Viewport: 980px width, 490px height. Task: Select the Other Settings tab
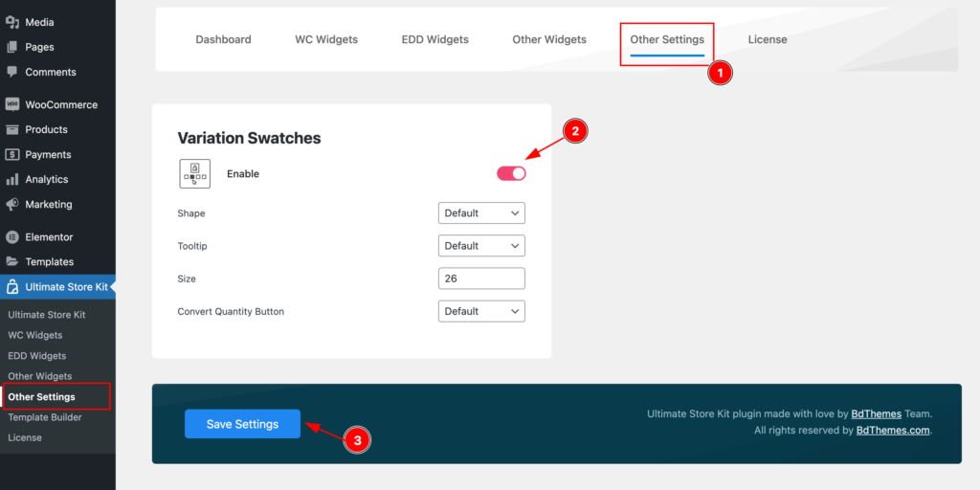pyautogui.click(x=667, y=39)
